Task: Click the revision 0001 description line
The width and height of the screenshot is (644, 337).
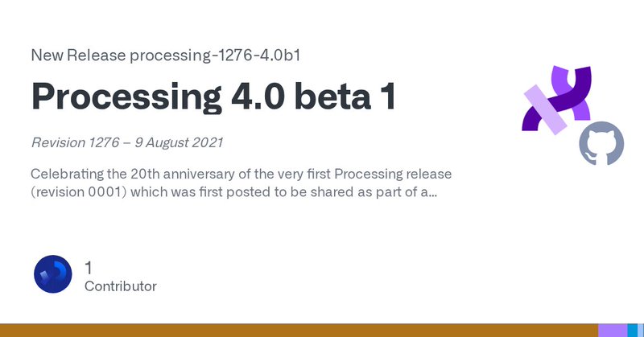Action: [233, 192]
